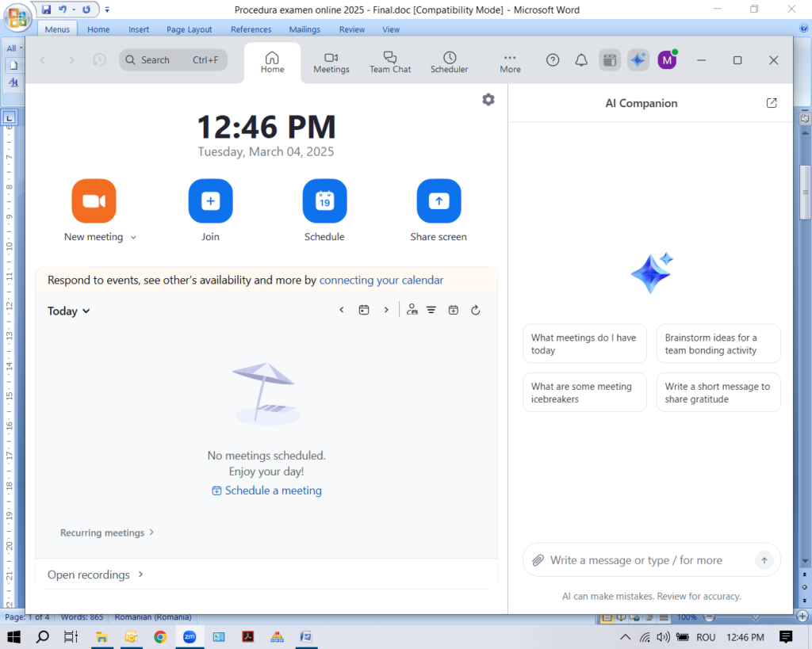Click the connecting your calendar link
This screenshot has width=812, height=649.
point(381,280)
